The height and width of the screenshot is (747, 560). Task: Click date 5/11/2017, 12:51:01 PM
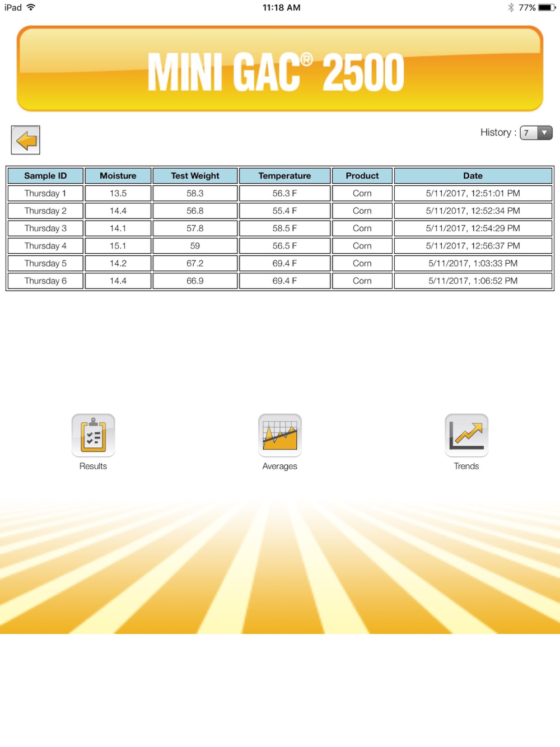tap(473, 193)
